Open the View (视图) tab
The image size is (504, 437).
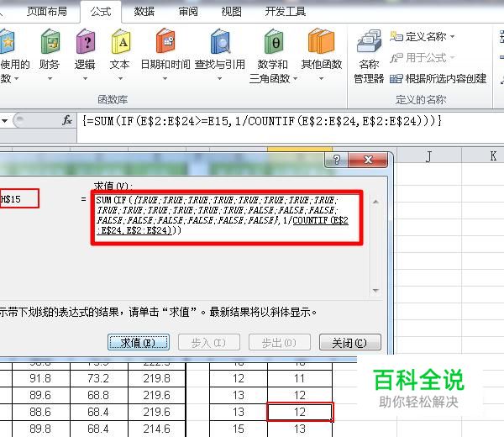(232, 12)
